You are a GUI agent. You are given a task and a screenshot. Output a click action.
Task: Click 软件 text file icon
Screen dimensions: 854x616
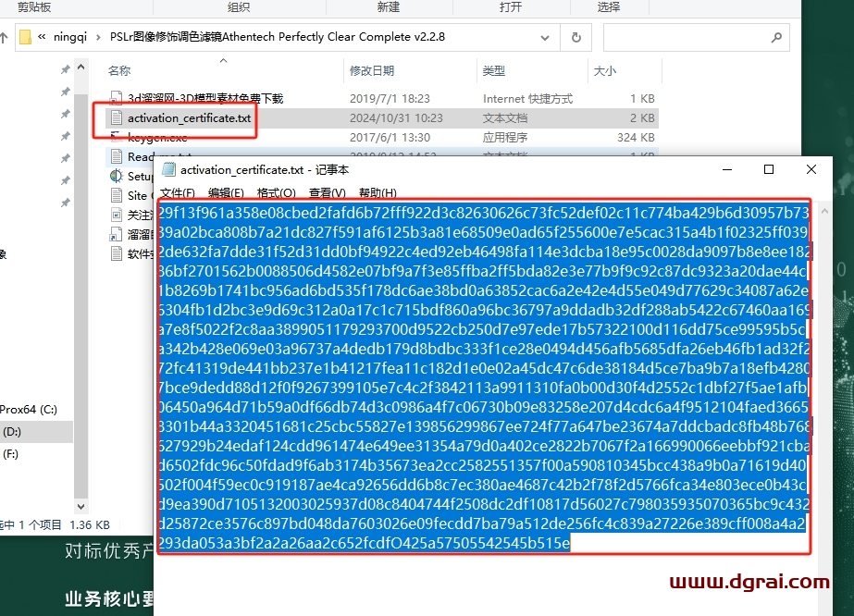[x=116, y=253]
